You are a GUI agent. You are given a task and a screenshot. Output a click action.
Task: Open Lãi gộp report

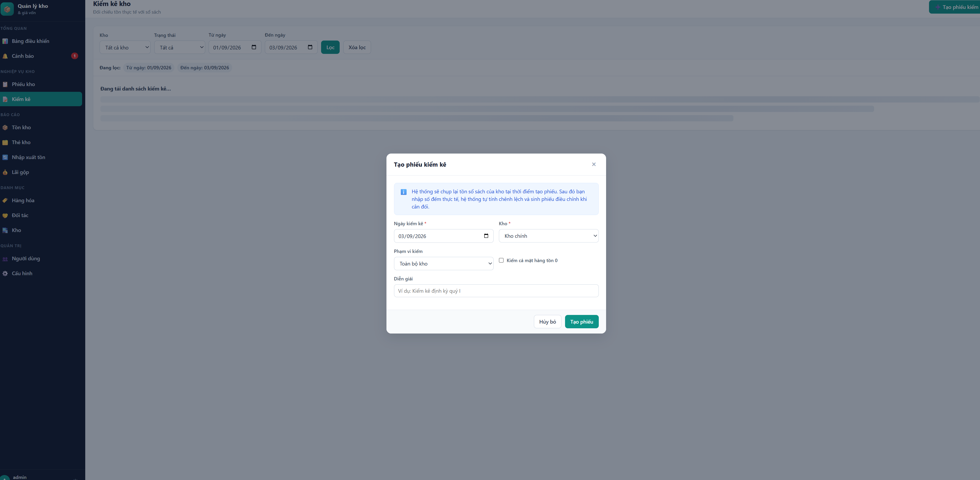coord(41,172)
